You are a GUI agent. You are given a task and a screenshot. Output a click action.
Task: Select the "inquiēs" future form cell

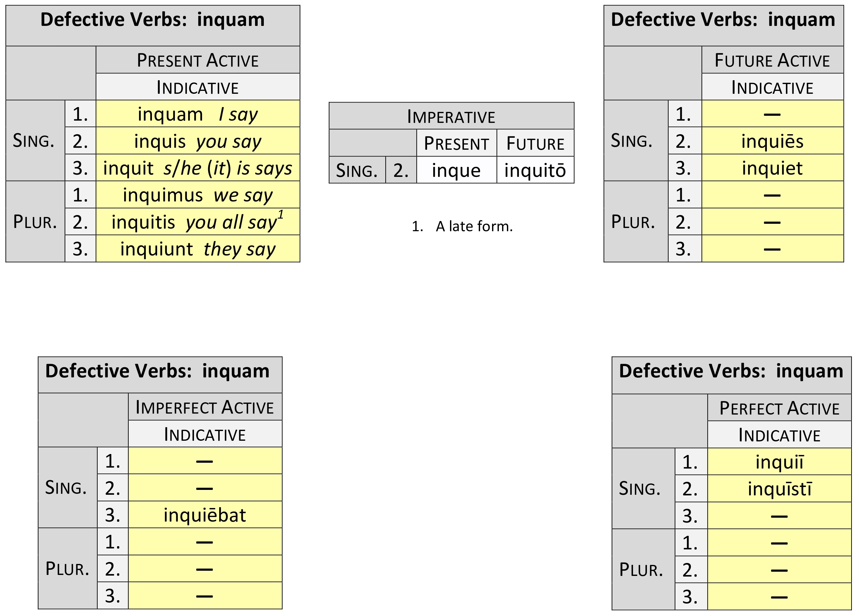(x=772, y=141)
